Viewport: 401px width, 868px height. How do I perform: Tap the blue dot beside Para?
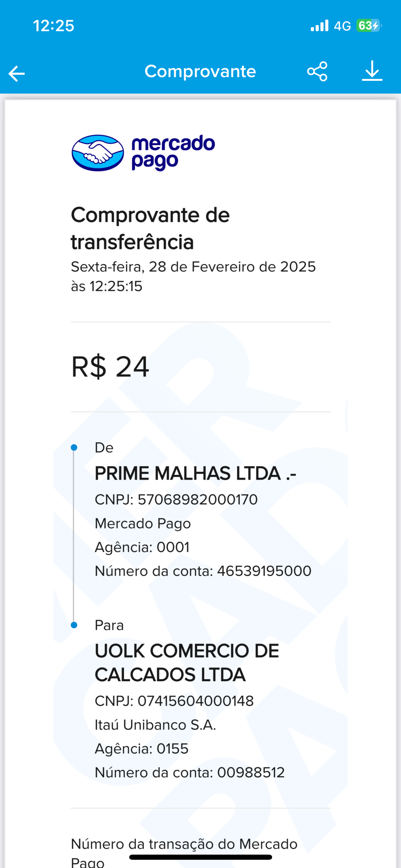74,625
